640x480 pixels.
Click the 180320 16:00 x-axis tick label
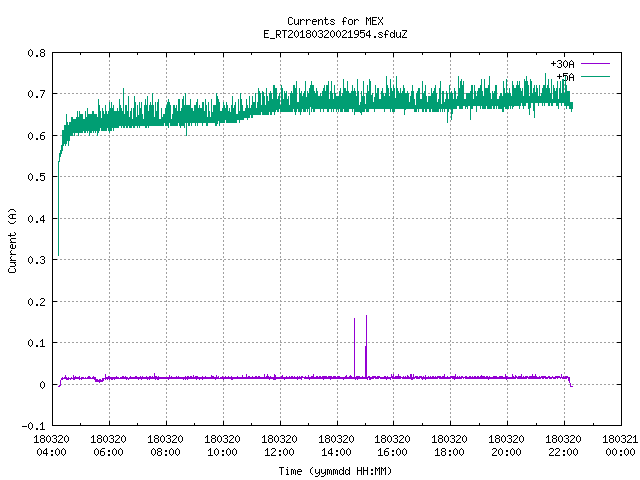(393, 446)
